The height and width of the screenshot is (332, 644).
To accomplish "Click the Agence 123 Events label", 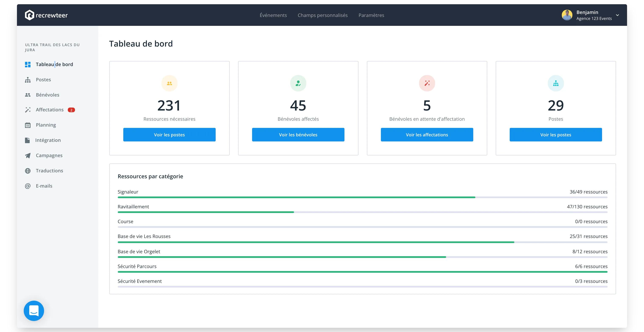I will point(594,18).
